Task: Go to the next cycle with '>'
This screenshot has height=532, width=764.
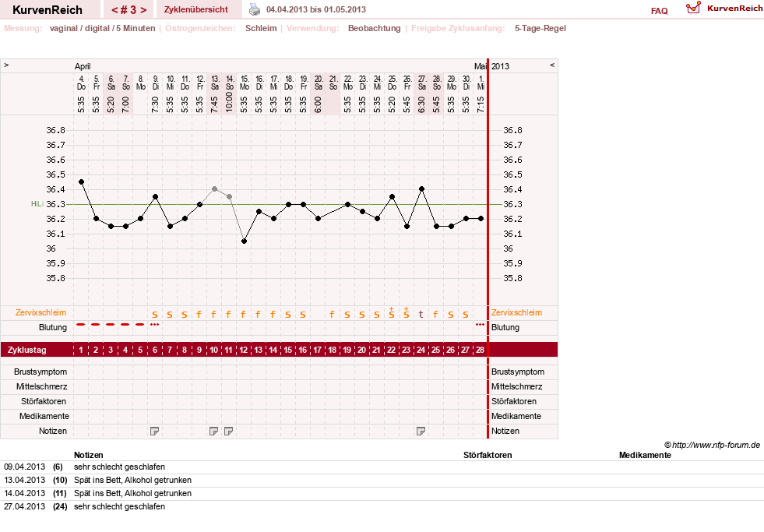Action: click(143, 10)
